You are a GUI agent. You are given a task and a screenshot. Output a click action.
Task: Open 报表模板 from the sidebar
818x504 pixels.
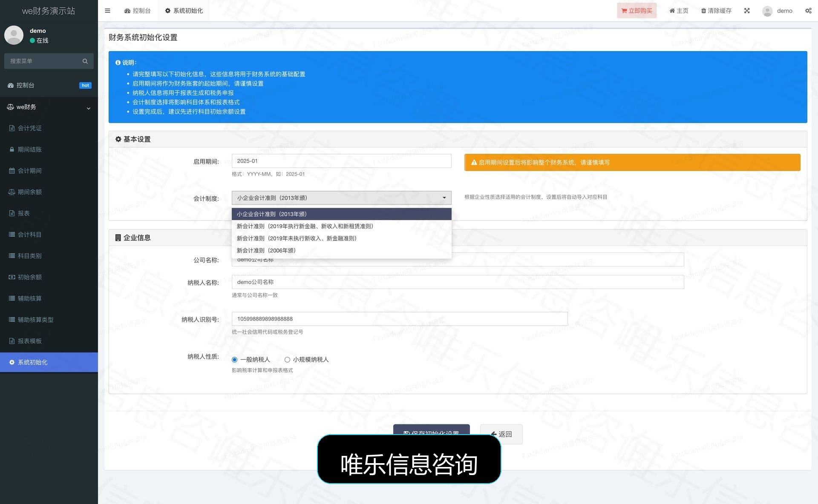tap(49, 341)
